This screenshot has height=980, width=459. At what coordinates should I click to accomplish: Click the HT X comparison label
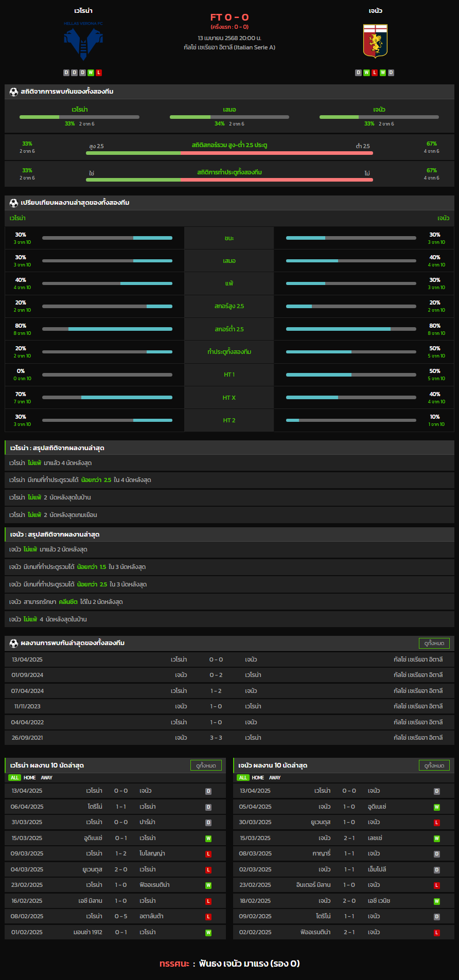click(229, 398)
